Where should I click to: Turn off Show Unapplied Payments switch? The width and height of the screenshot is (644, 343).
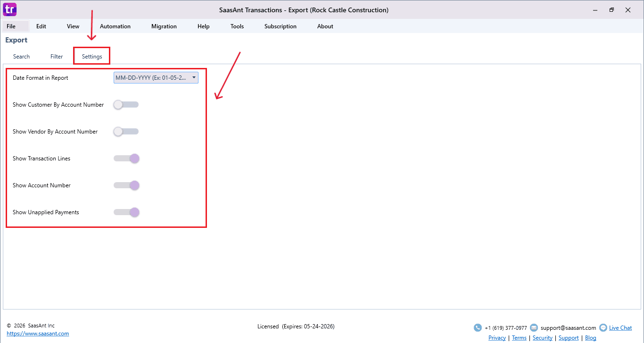point(126,212)
